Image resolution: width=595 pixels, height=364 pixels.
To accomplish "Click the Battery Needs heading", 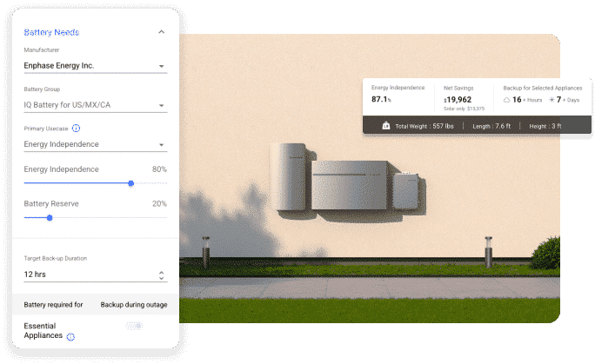I will [51, 32].
